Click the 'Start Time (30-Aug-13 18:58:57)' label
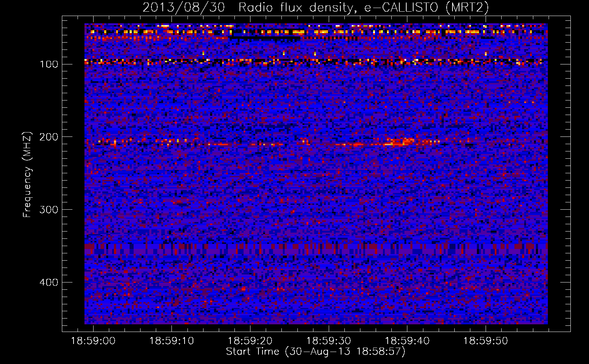 click(316, 352)
